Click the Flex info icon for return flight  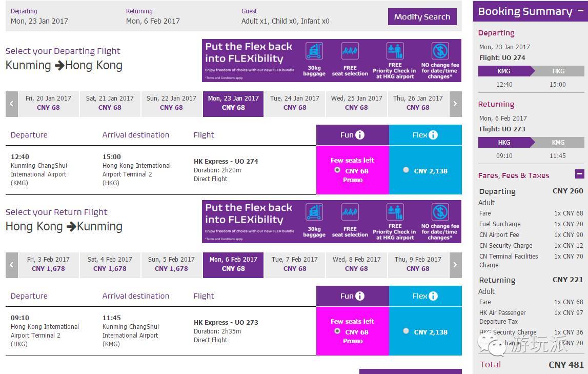[x=433, y=296]
